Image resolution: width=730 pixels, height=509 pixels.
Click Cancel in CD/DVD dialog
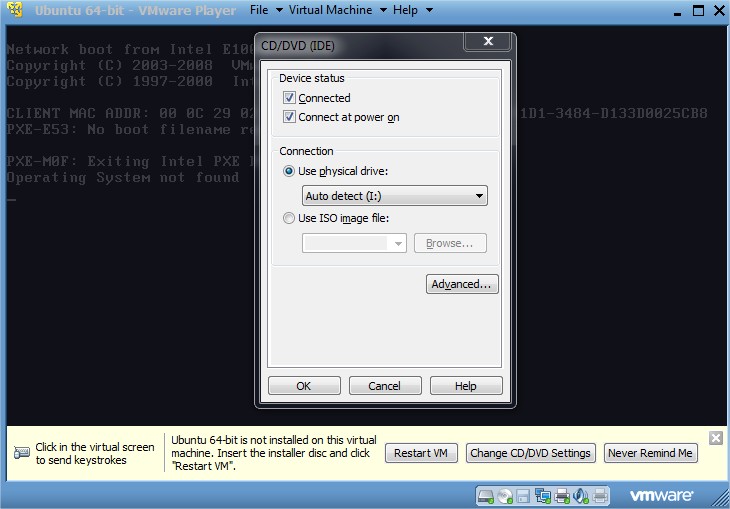(x=385, y=386)
